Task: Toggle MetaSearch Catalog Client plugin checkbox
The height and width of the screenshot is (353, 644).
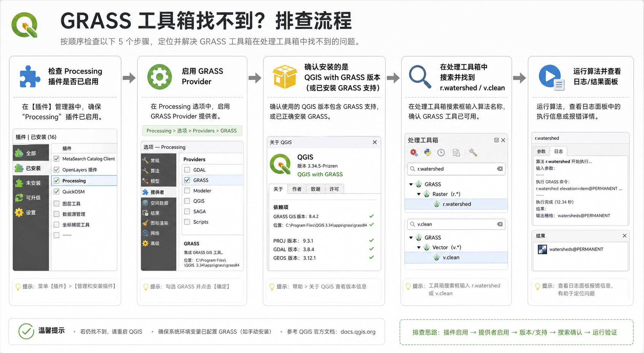Action: [x=56, y=159]
